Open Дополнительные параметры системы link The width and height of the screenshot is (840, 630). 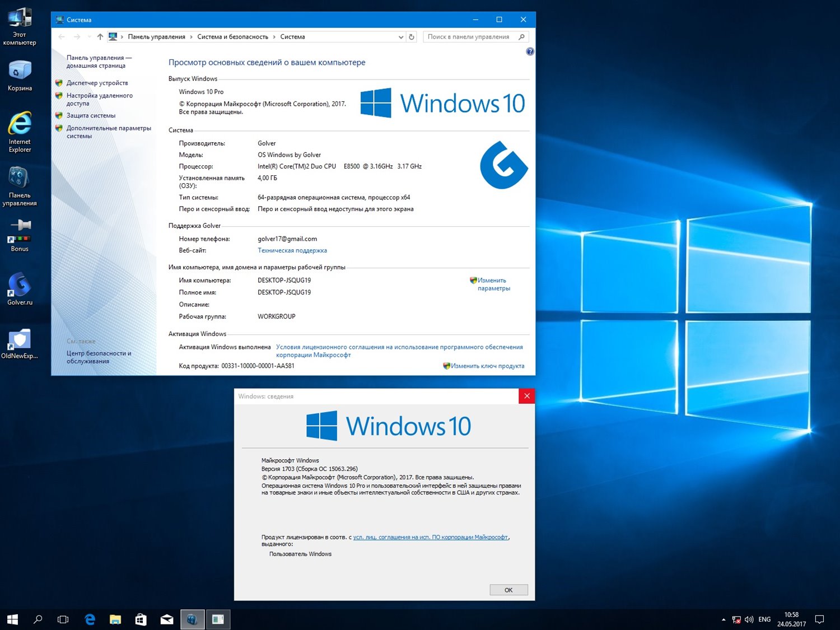(x=109, y=132)
